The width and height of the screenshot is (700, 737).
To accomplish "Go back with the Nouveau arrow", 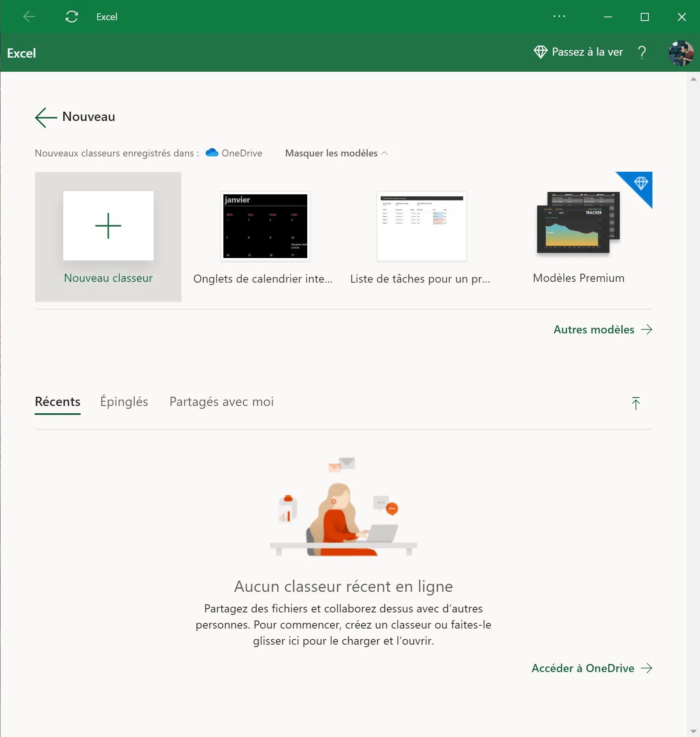I will click(46, 117).
